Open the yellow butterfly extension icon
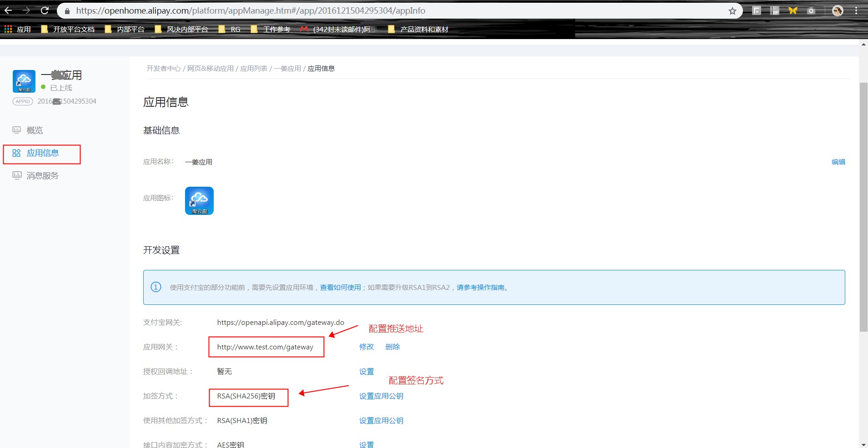The width and height of the screenshot is (868, 448). pos(793,10)
